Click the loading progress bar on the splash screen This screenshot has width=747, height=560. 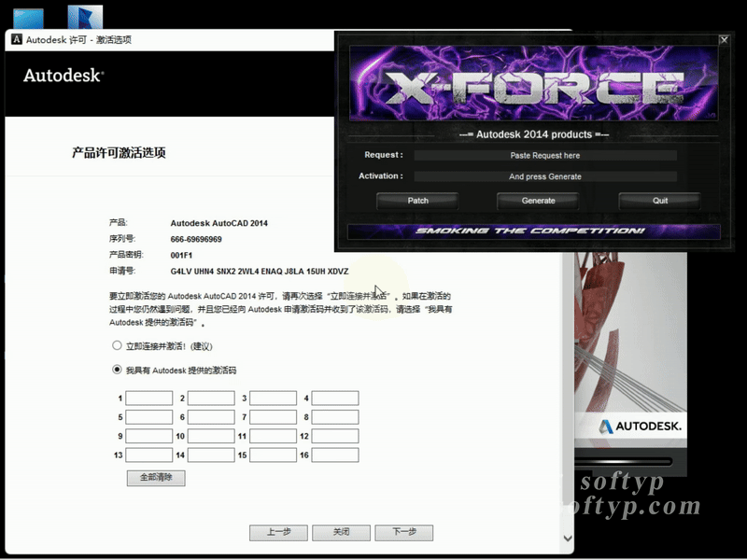pyautogui.click(x=623, y=461)
